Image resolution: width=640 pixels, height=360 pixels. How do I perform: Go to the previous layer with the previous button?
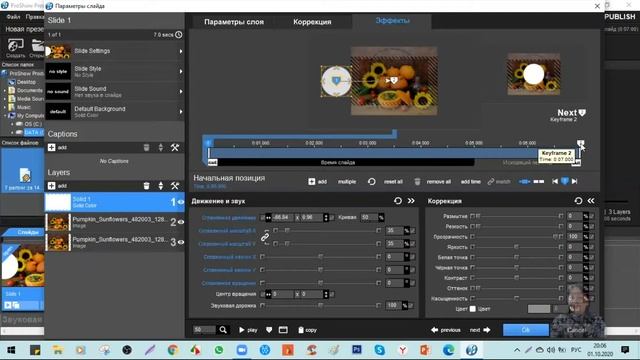pyautogui.click(x=446, y=330)
